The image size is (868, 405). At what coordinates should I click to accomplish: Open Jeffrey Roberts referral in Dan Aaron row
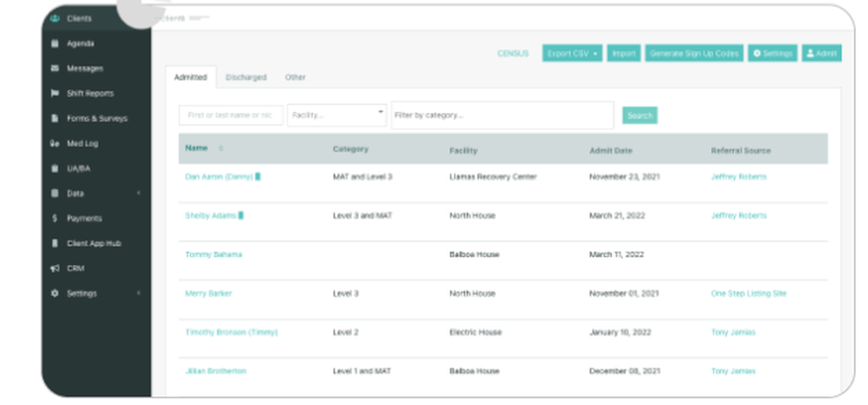(739, 177)
